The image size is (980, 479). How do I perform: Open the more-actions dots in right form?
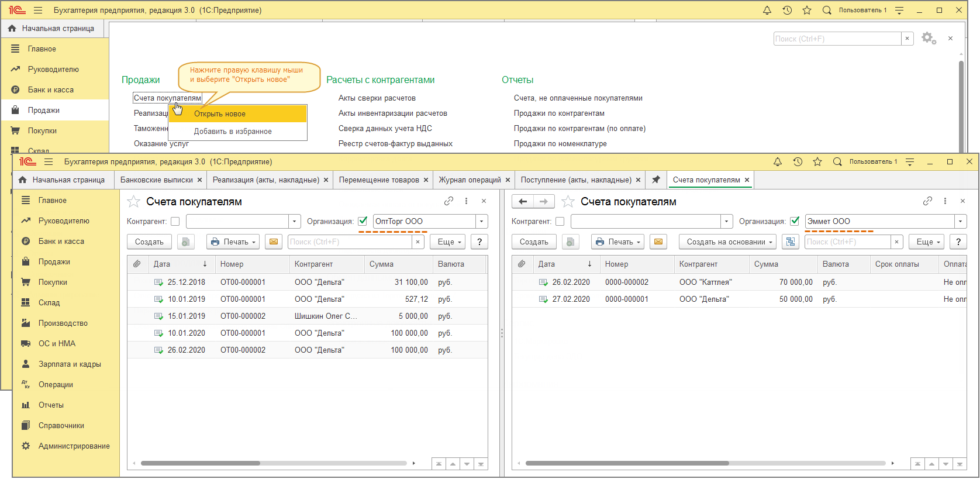coord(945,201)
